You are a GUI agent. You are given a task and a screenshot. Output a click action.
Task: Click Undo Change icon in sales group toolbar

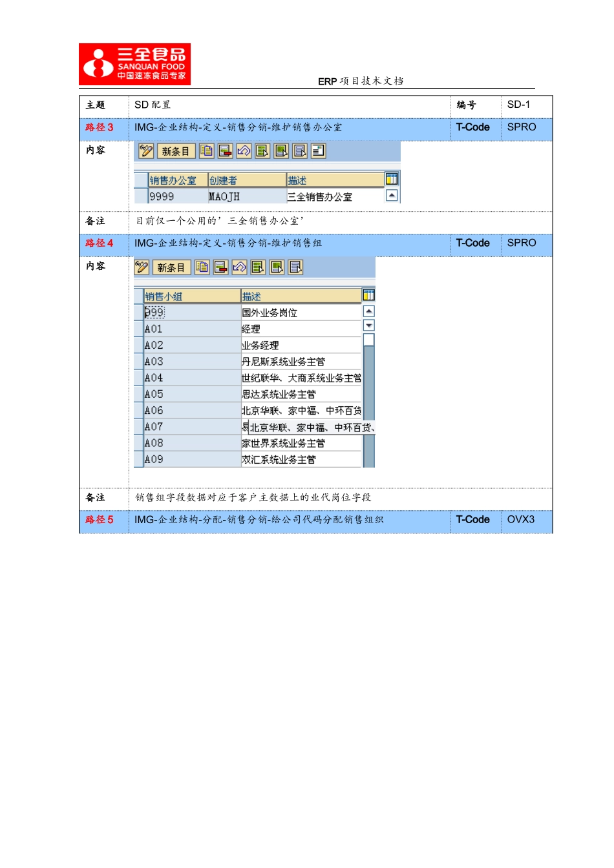tap(239, 267)
